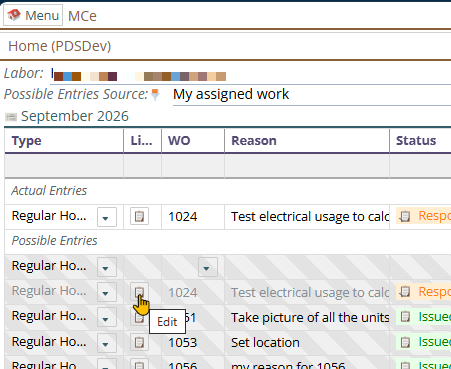Select the Home (PDSDev) heading
The width and height of the screenshot is (451, 369).
[x=59, y=46]
